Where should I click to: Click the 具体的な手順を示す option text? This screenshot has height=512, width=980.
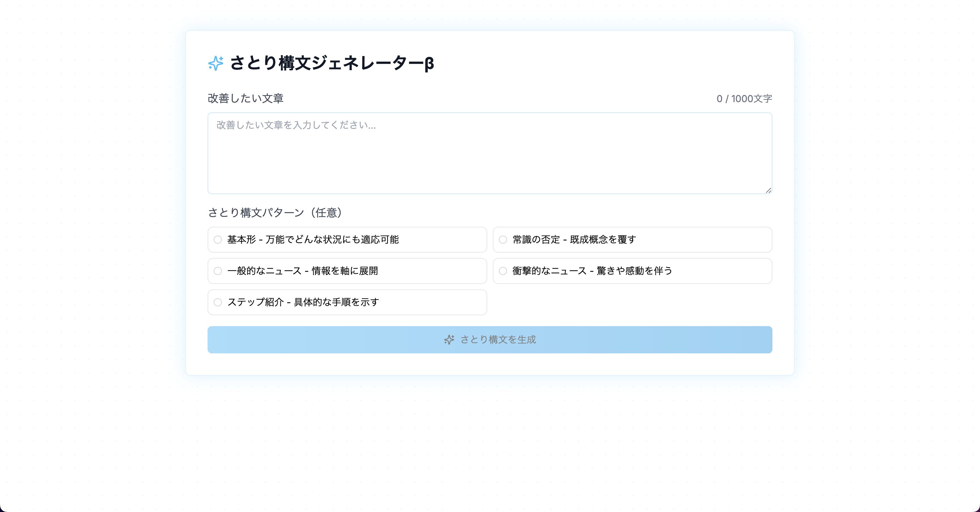(336, 302)
